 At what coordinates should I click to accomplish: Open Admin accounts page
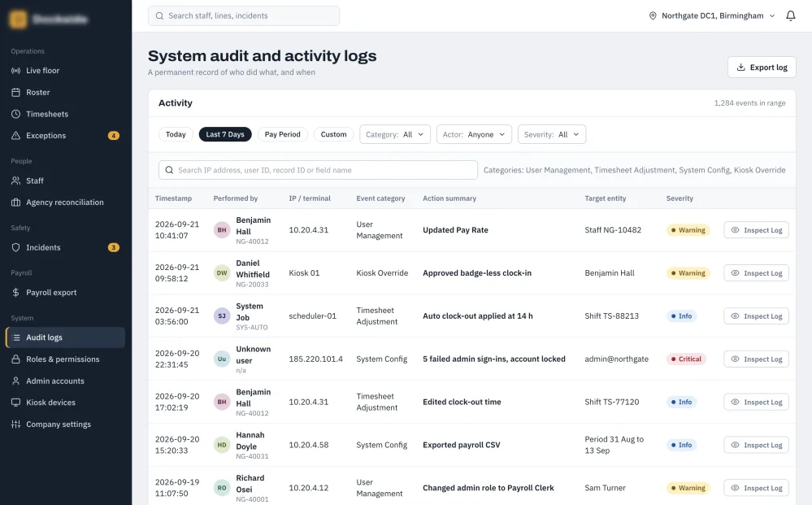65,381
